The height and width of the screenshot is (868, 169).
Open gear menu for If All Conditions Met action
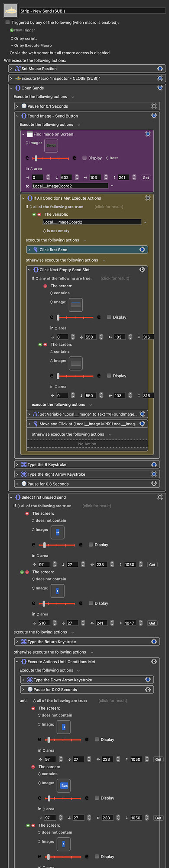(148, 198)
